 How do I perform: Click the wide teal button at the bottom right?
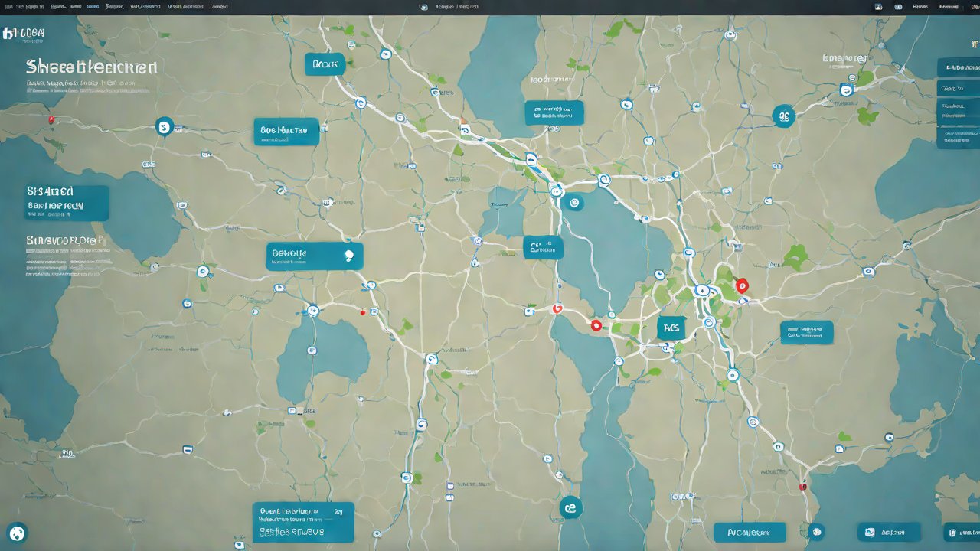coord(750,532)
